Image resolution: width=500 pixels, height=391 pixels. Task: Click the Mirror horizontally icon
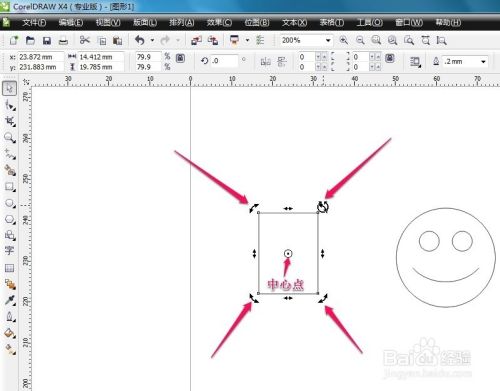266,61
